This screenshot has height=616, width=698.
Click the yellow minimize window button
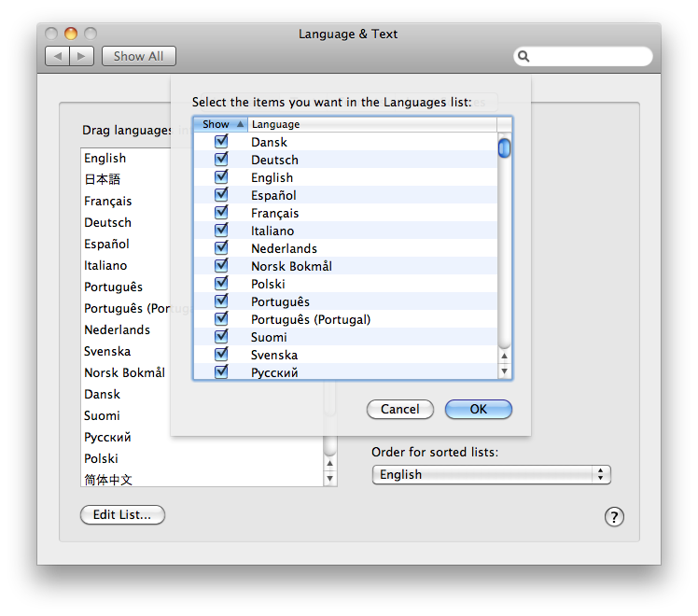coord(71,34)
